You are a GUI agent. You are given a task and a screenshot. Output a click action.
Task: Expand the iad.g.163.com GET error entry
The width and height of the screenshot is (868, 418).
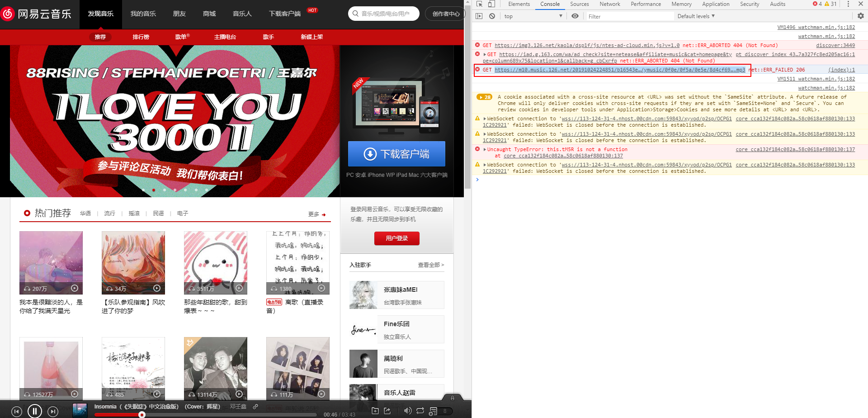pos(485,55)
